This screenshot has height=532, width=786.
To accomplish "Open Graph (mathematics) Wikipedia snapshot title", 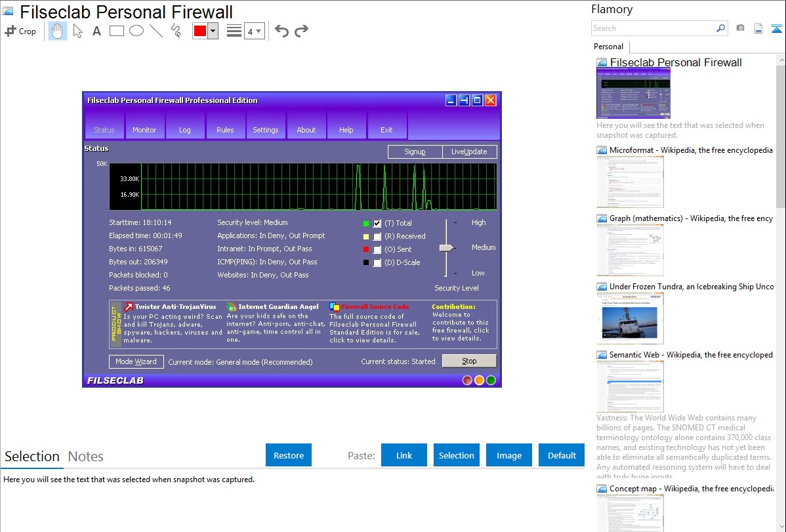I will point(691,218).
